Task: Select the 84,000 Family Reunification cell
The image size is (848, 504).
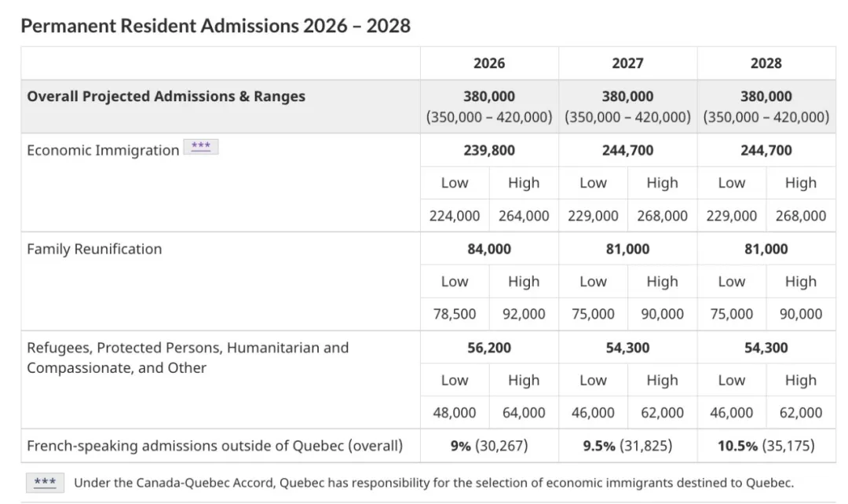Action: click(488, 249)
